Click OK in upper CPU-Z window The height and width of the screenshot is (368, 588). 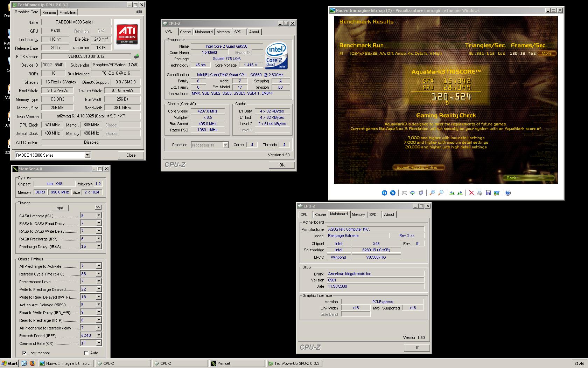(x=282, y=165)
